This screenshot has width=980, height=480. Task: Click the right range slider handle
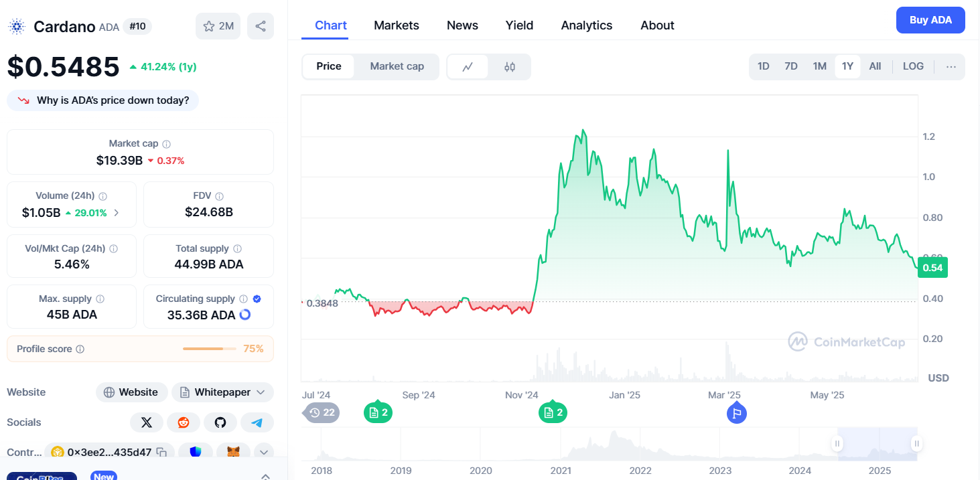[x=916, y=443]
